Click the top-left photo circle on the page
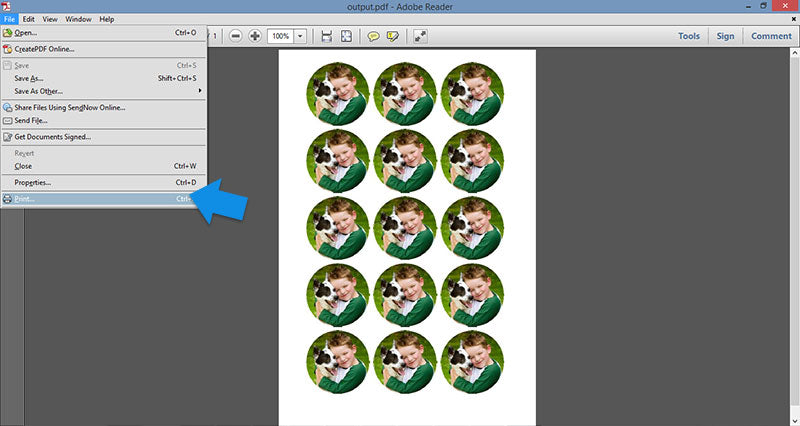Viewport: 800px width, 426px height. [x=338, y=92]
